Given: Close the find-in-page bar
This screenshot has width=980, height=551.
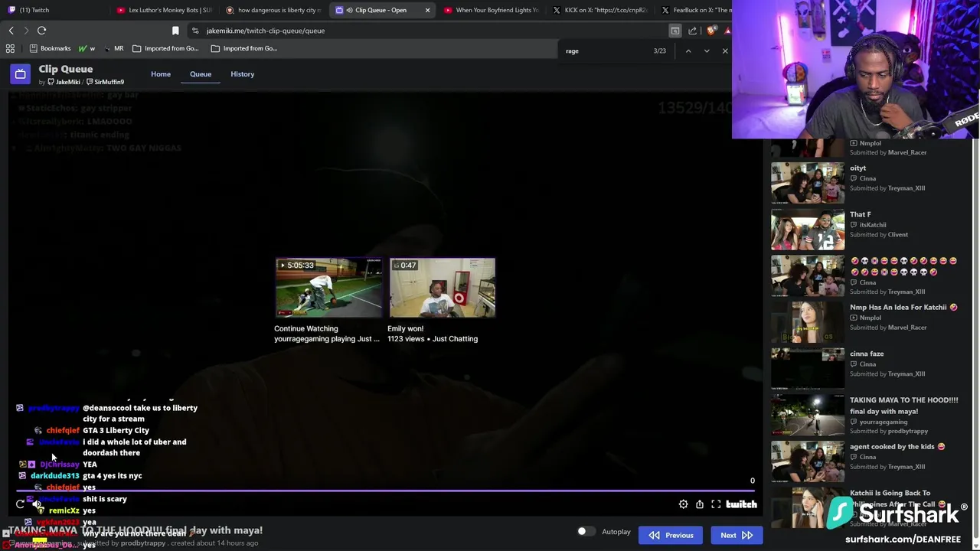Looking at the screenshot, I should pos(725,51).
